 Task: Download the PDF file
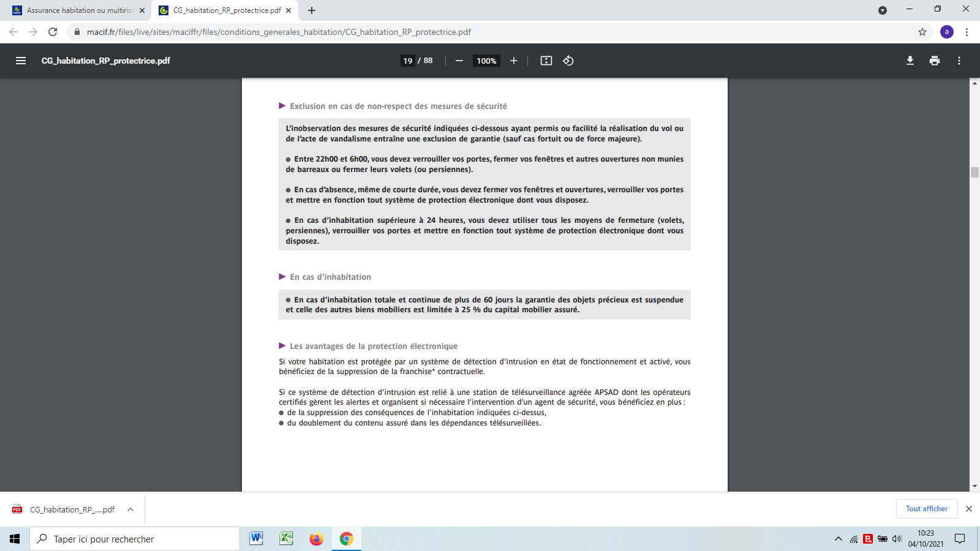pyautogui.click(x=910, y=61)
